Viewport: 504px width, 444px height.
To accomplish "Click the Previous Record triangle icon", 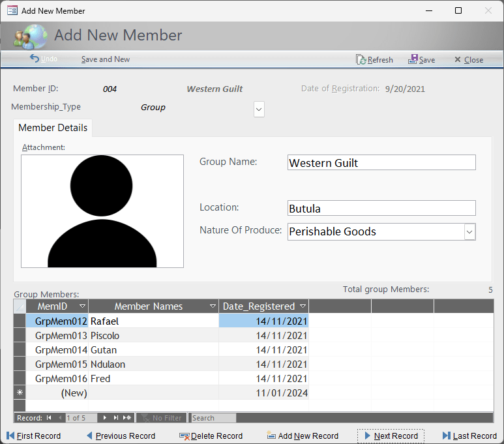I will 90,436.
